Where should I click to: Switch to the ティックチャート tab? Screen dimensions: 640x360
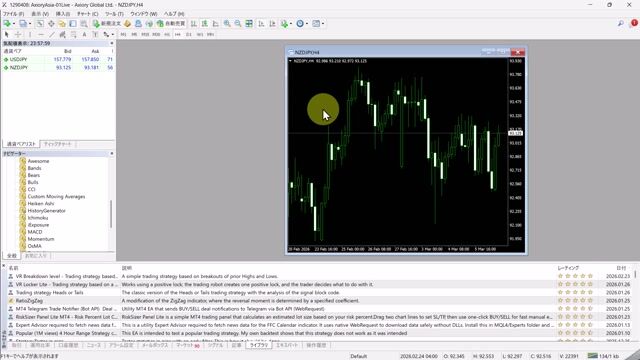(58, 144)
